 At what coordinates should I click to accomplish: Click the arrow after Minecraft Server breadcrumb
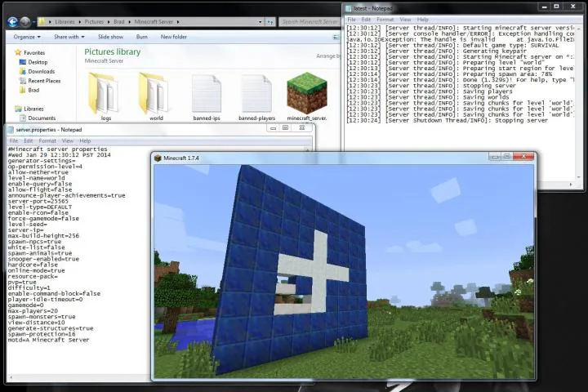pos(178,22)
